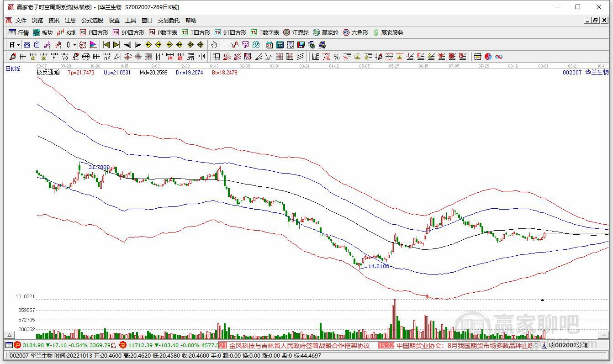Image resolution: width=613 pixels, height=364 pixels.
Task: Launch the 赢家轮 wheel tool
Action: [x=326, y=32]
